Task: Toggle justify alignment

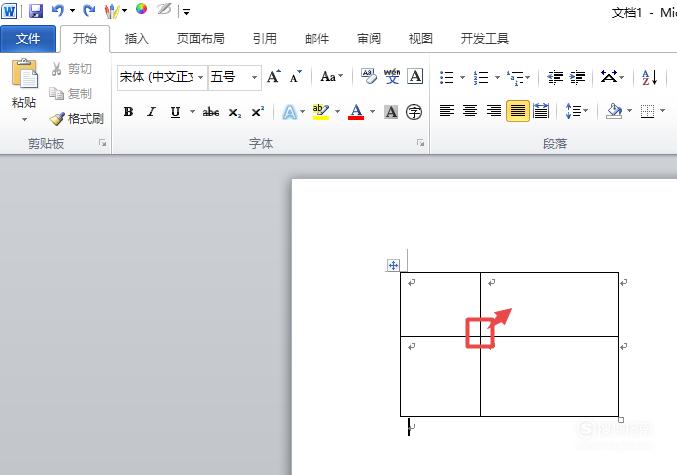Action: 518,111
